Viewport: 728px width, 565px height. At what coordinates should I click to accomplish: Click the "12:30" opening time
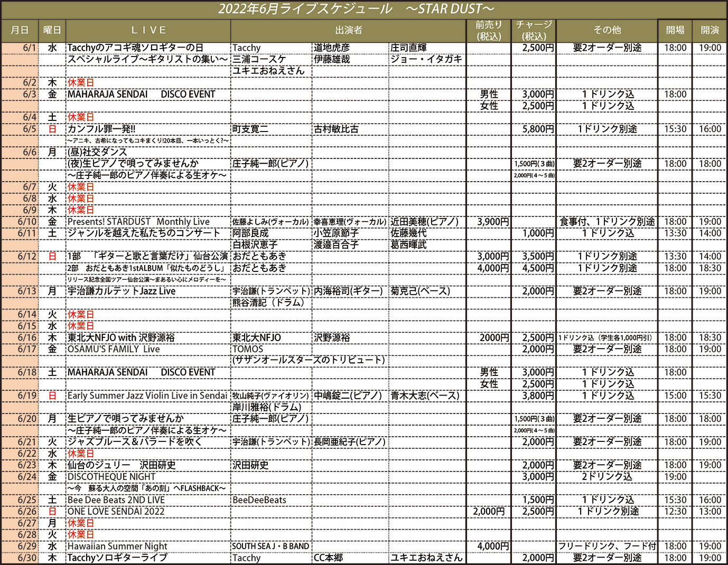pyautogui.click(x=675, y=511)
